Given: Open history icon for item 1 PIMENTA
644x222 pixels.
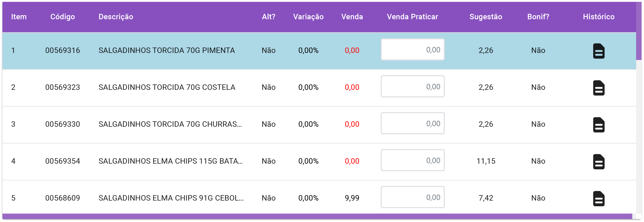Looking at the screenshot, I should pyautogui.click(x=599, y=51).
